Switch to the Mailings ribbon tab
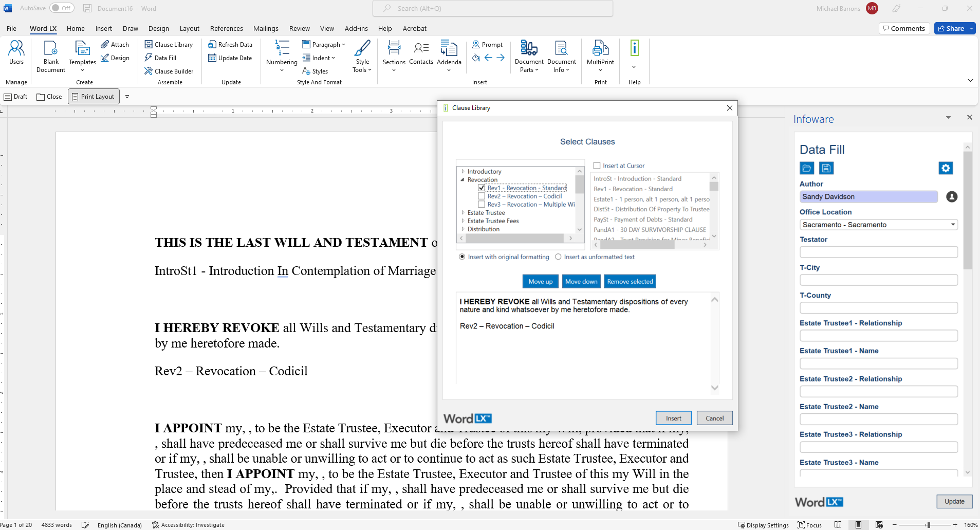The width and height of the screenshot is (980, 530). coord(266,28)
